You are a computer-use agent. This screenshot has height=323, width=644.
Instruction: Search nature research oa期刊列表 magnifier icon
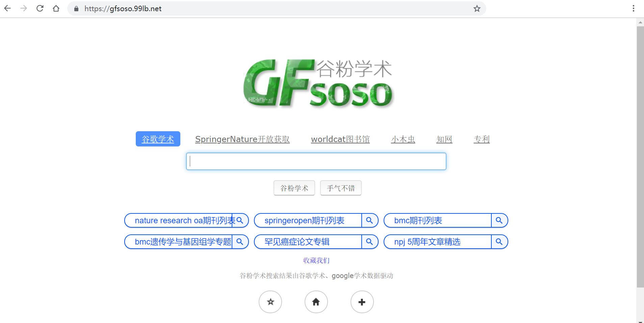click(x=240, y=221)
